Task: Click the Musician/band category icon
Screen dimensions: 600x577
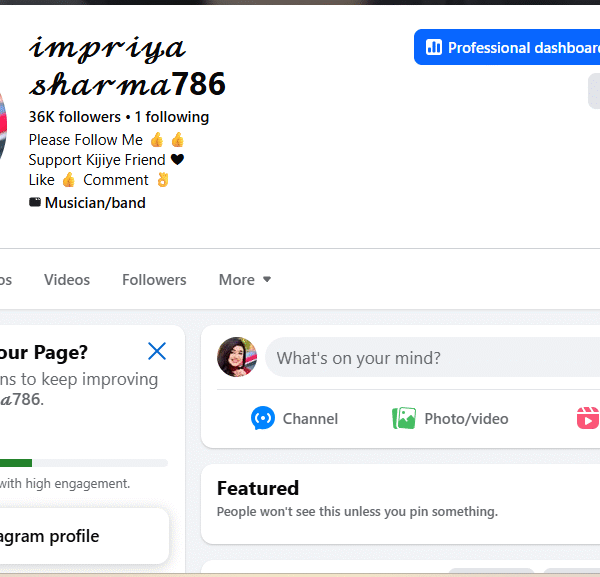Action: point(35,202)
